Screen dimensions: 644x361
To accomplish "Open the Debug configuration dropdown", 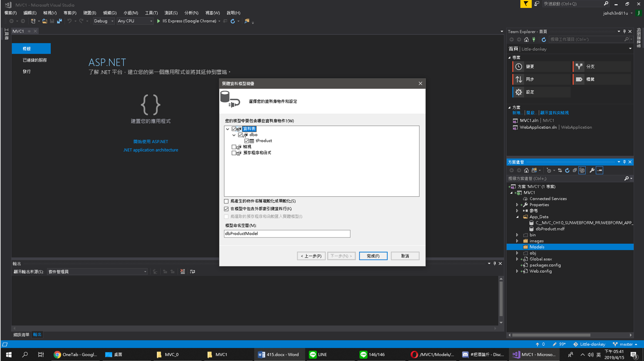I will coord(104,21).
